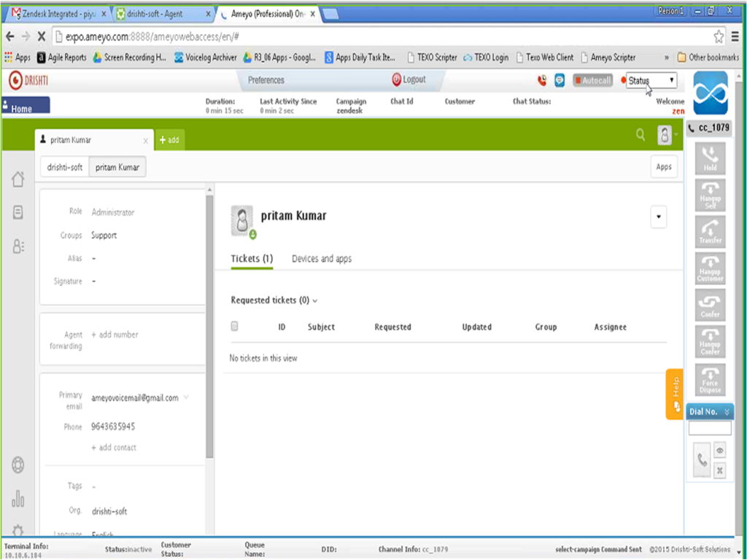747x560 pixels.
Task: Click the Logout link
Action: pos(409,79)
